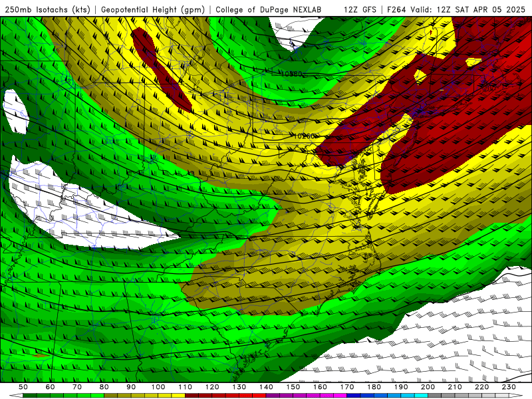
Task: Click the 80 value on the legend
Action: (x=104, y=387)
